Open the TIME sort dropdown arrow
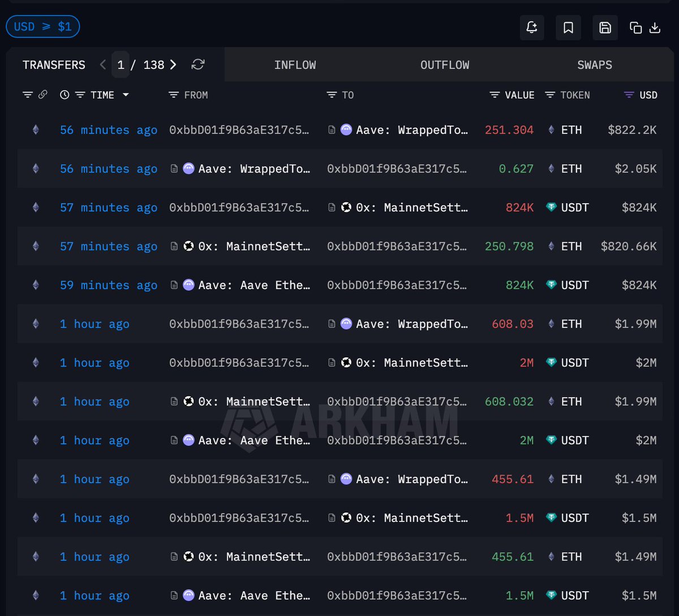Screen dimensions: 679x616 click(x=126, y=95)
